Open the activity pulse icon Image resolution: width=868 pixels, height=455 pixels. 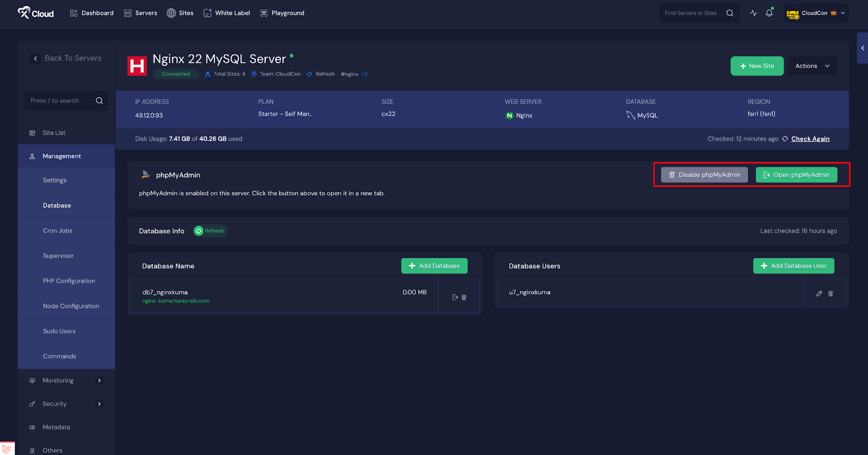click(754, 13)
